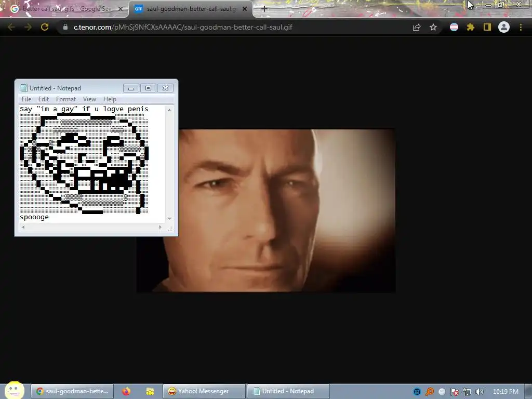Click the ASCII trollface art in Notepad
The width and height of the screenshot is (532, 399).
84,164
